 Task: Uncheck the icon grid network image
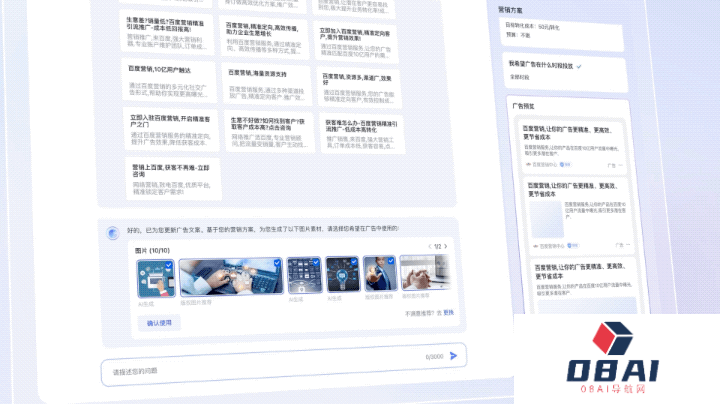pyautogui.click(x=316, y=262)
